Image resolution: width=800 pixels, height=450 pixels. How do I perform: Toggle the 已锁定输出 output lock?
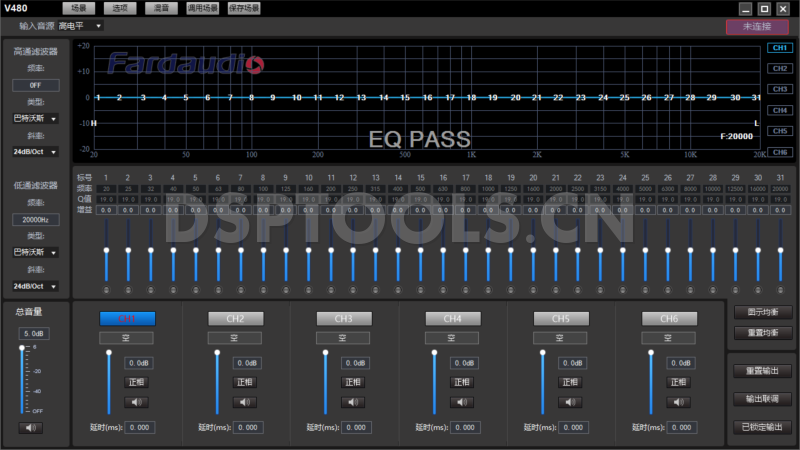pos(762,426)
